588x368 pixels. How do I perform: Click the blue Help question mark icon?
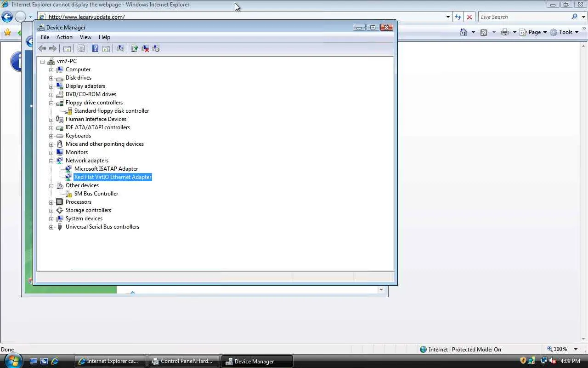pyautogui.click(x=95, y=48)
